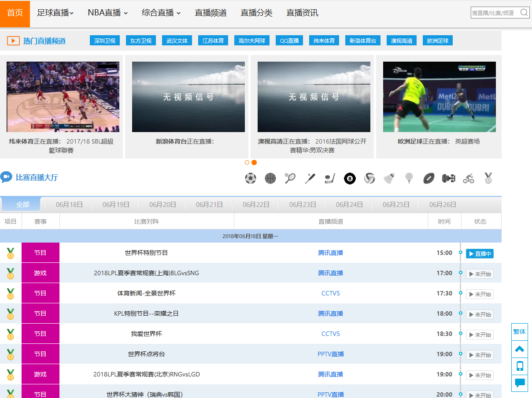Switch to the 06月21日 tab

(x=210, y=204)
